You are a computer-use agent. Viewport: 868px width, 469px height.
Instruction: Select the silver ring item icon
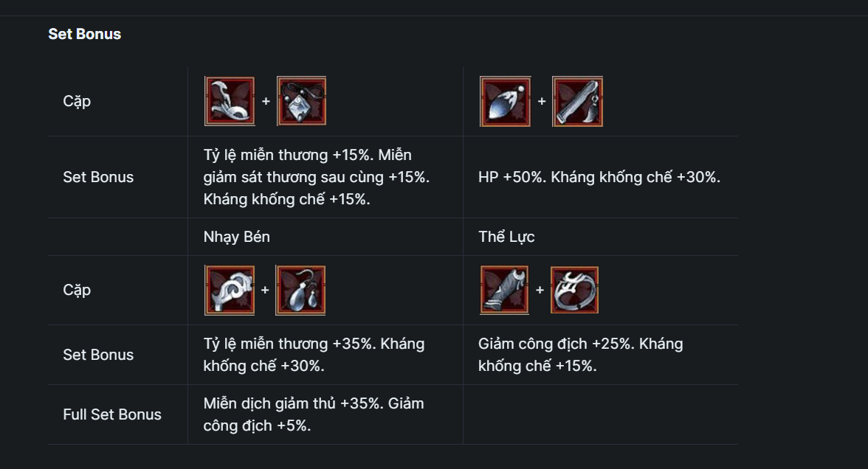click(574, 290)
